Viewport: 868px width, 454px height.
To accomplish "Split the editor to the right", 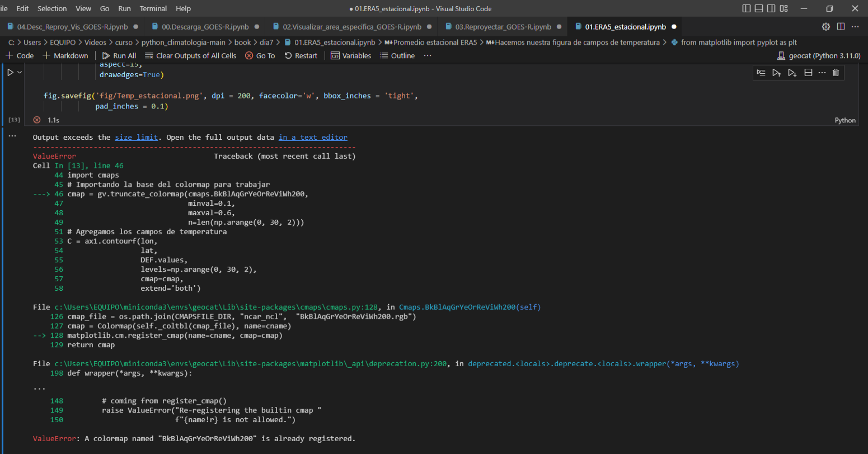I will [x=841, y=26].
